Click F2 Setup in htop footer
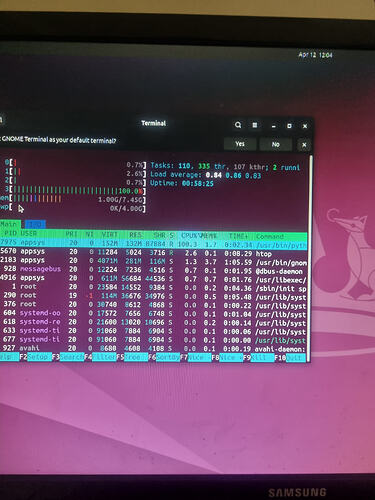 click(x=36, y=357)
